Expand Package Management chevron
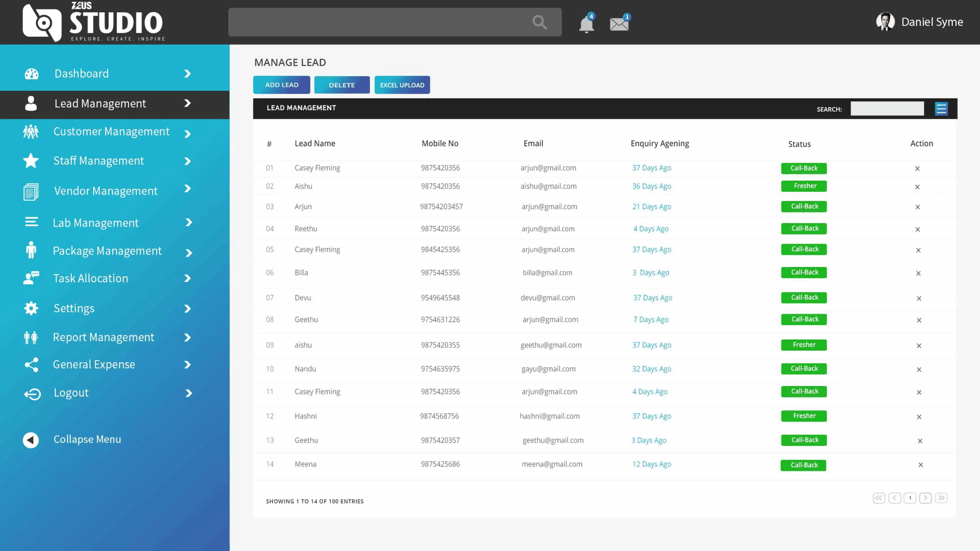The height and width of the screenshot is (551, 980). tap(188, 253)
